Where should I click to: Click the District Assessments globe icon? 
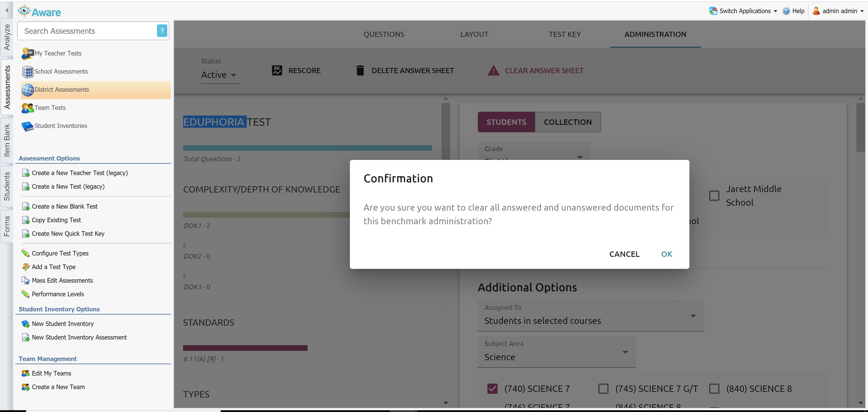(27, 90)
